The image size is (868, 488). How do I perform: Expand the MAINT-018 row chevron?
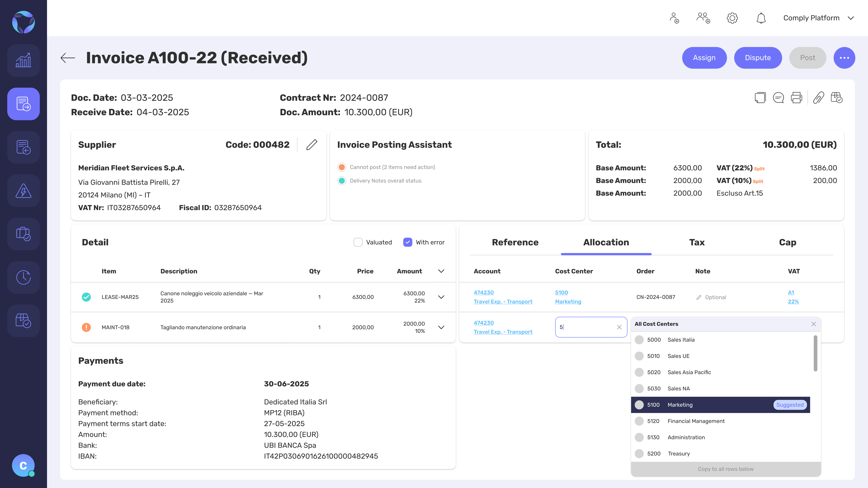click(x=441, y=327)
